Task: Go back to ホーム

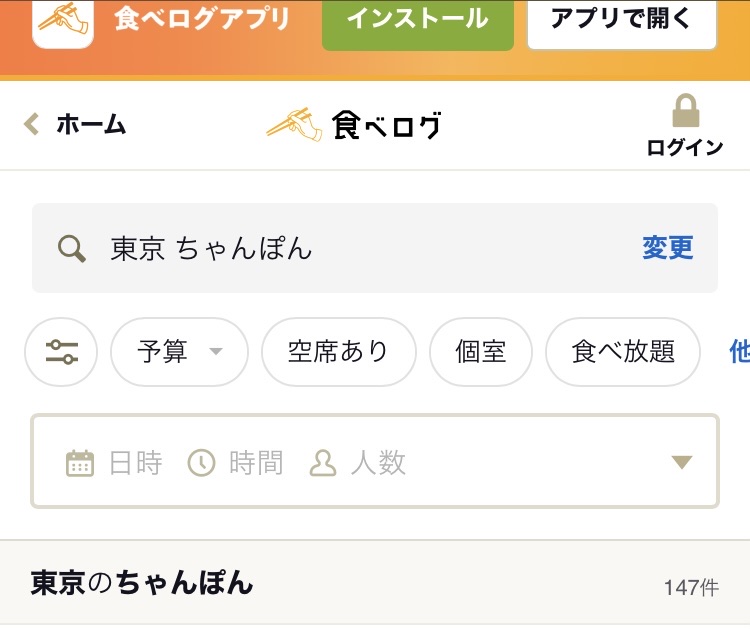Action: coord(91,124)
